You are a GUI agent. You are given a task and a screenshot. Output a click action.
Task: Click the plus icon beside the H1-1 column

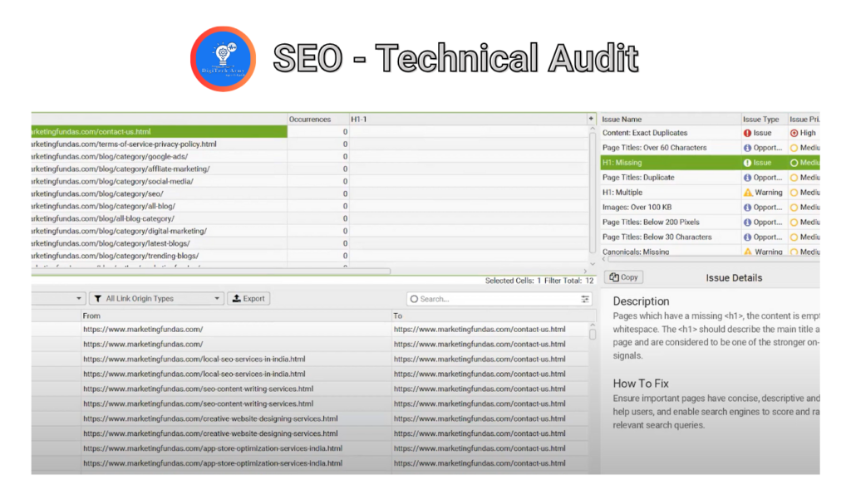coord(591,120)
